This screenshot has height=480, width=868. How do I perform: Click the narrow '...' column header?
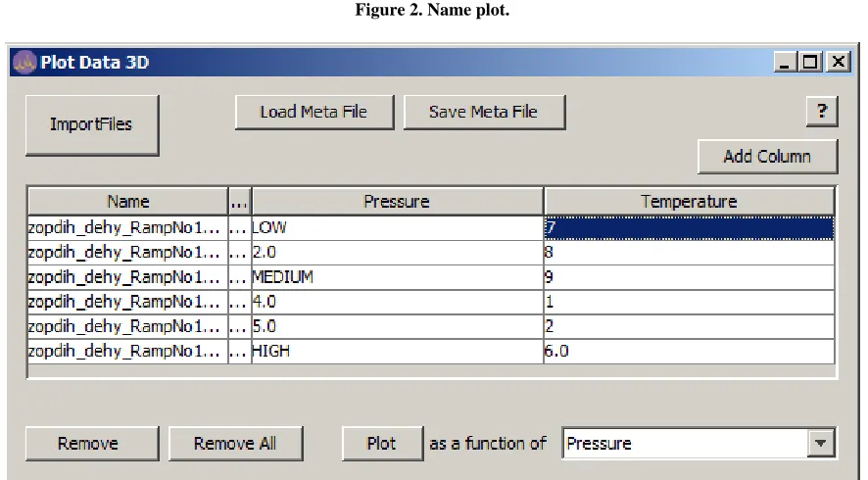(240, 202)
